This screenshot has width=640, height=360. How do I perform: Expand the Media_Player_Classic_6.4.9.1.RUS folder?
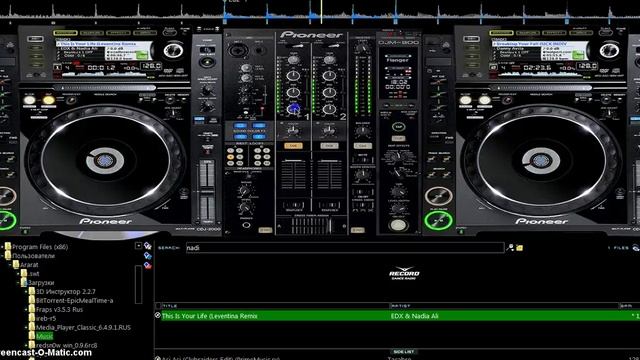[x=26, y=327]
